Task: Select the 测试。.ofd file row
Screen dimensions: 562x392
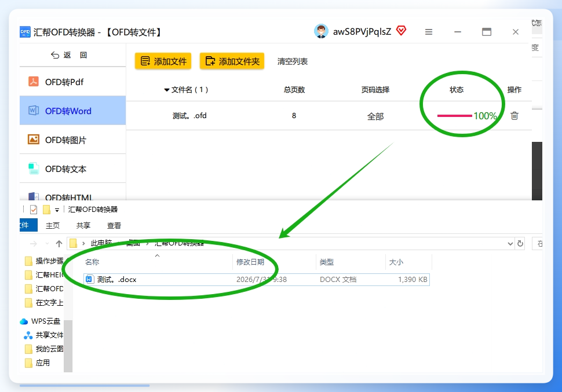Action: pyautogui.click(x=329, y=116)
